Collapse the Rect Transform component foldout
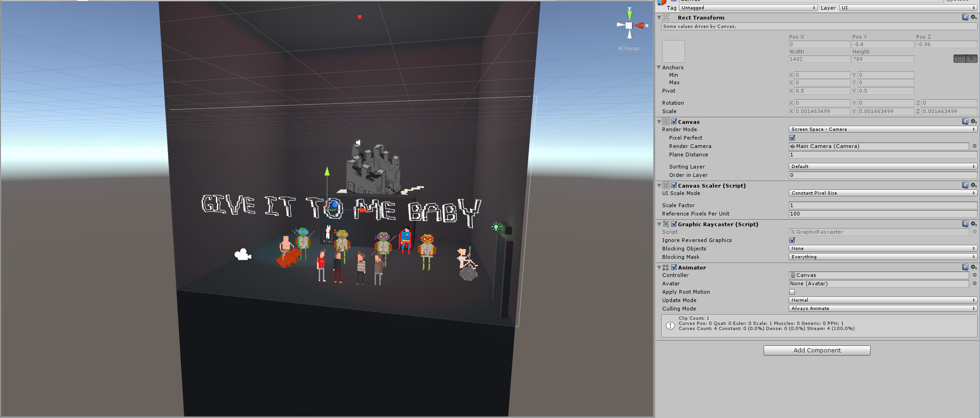The height and width of the screenshot is (418, 980). 659,17
